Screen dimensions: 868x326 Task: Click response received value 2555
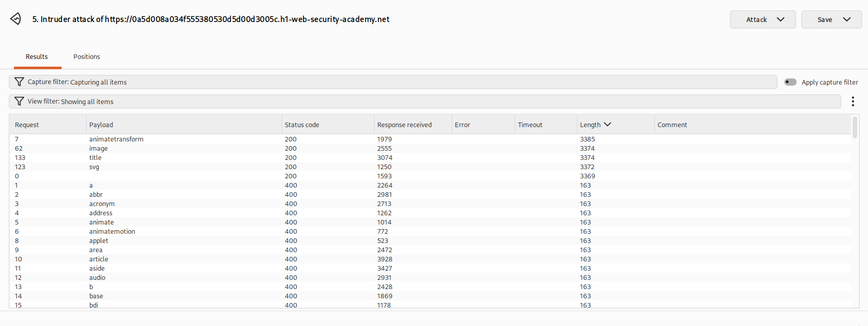(384, 149)
